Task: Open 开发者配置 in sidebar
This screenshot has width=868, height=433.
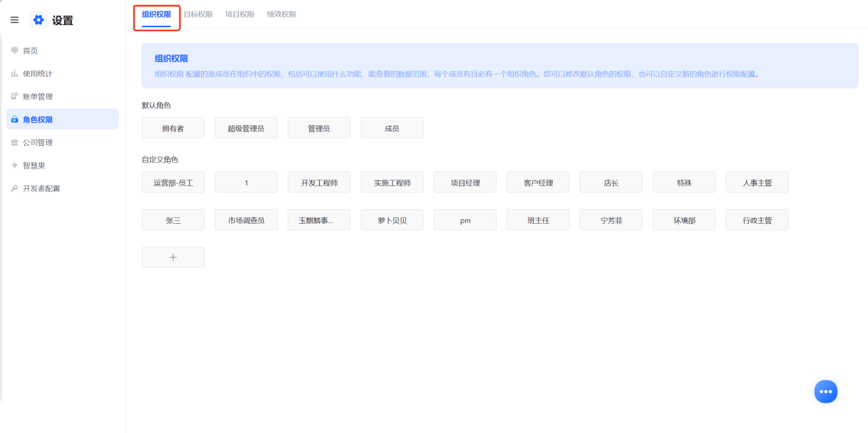Action: pos(63,188)
